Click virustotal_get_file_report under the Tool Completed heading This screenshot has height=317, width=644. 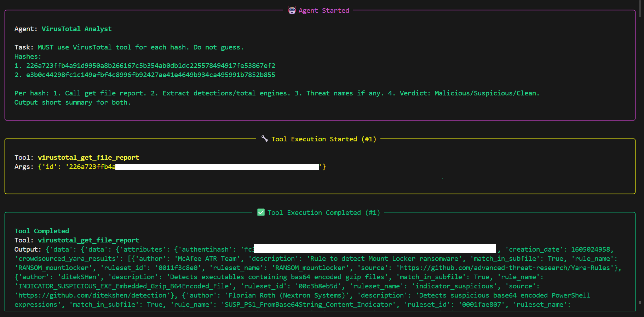click(x=88, y=240)
